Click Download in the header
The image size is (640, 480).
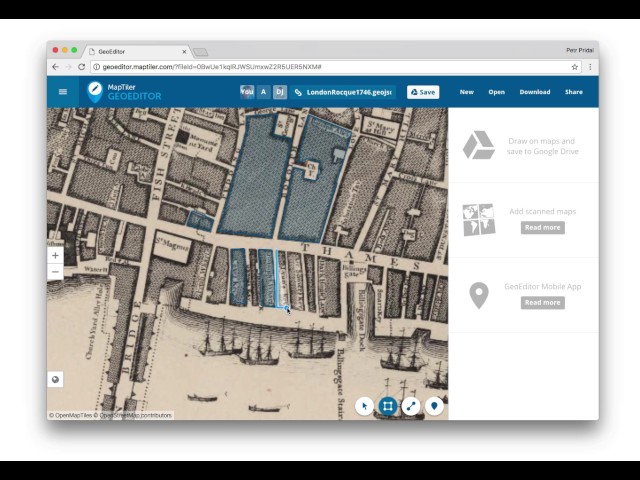coord(535,92)
